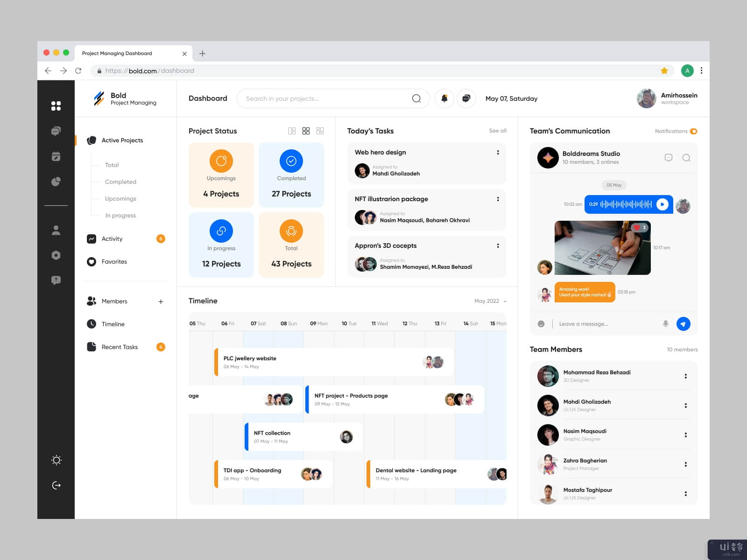Click microphone icon in message box
The height and width of the screenshot is (560, 747).
pyautogui.click(x=666, y=324)
